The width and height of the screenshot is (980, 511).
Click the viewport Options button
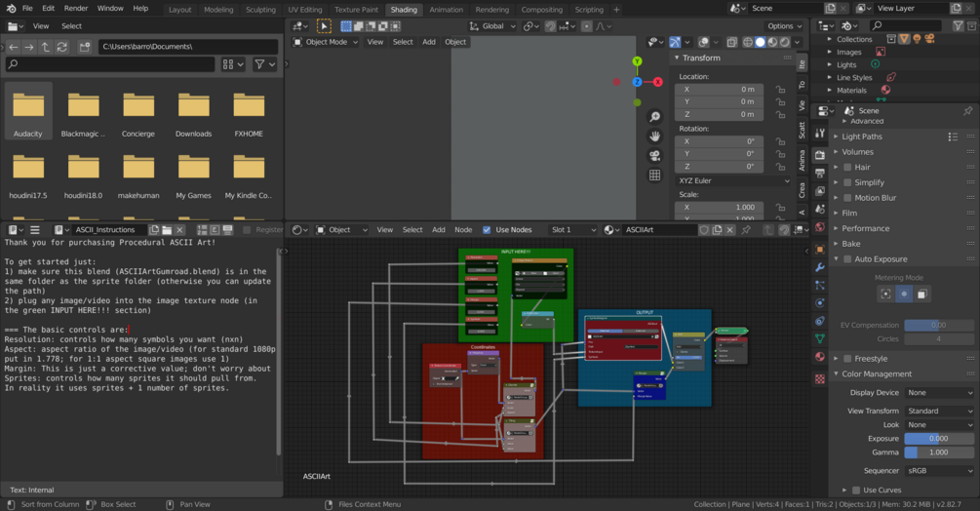point(784,26)
